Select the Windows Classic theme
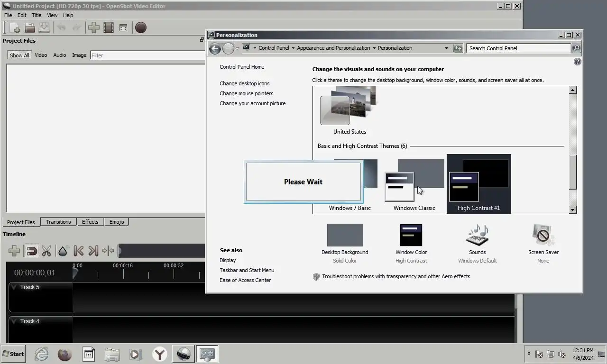The width and height of the screenshot is (607, 364). pyautogui.click(x=414, y=185)
